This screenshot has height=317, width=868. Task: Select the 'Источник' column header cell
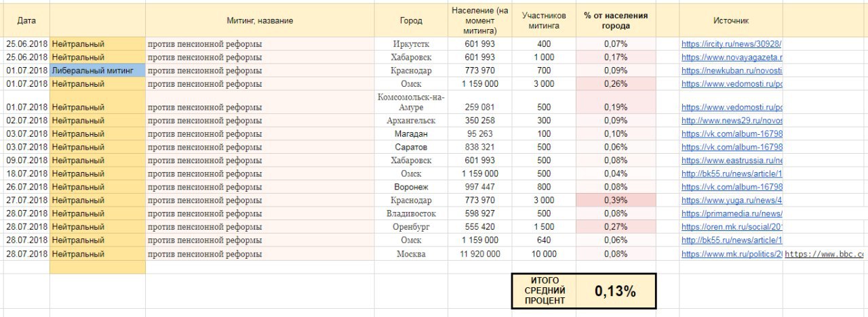click(x=731, y=21)
